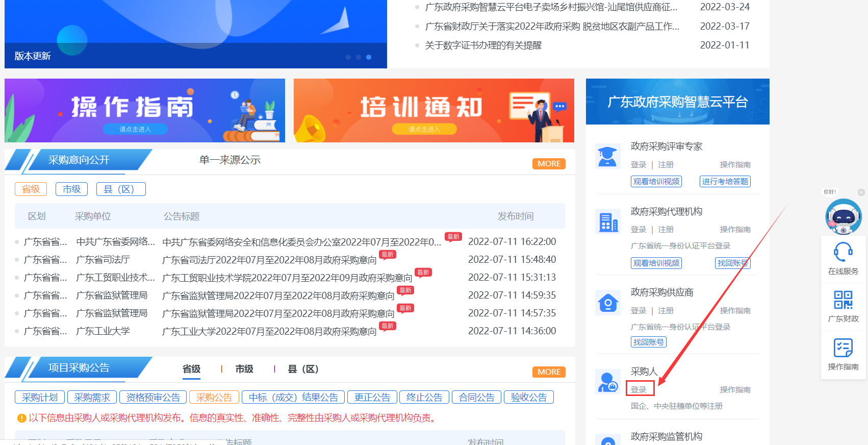Select the last carousel indicator dot
This screenshot has height=445, width=868.
[369, 57]
